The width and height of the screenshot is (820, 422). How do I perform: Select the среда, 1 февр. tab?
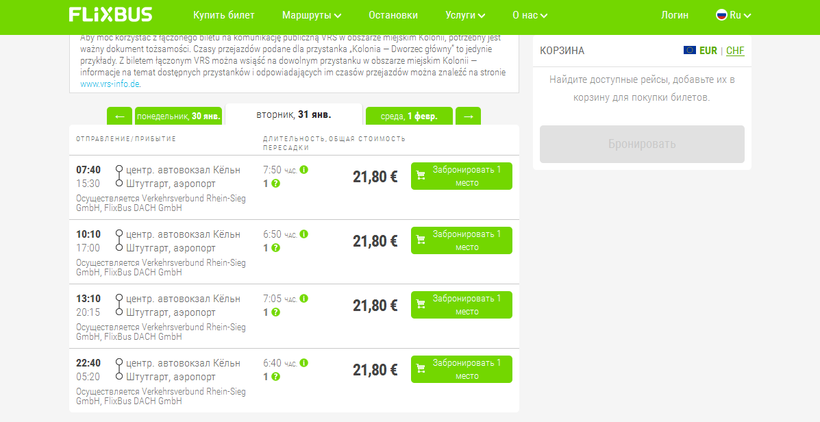[408, 117]
